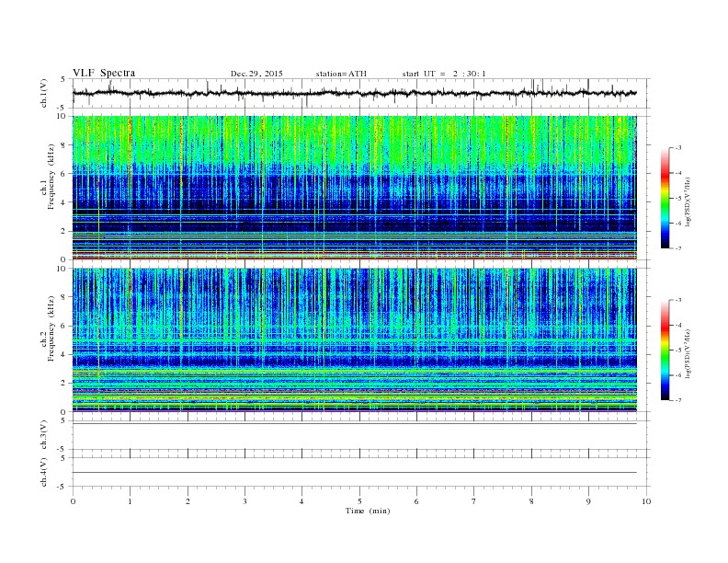728x563 pixels.
Task: Click the "station=ATH" header label
Action: 341,74
